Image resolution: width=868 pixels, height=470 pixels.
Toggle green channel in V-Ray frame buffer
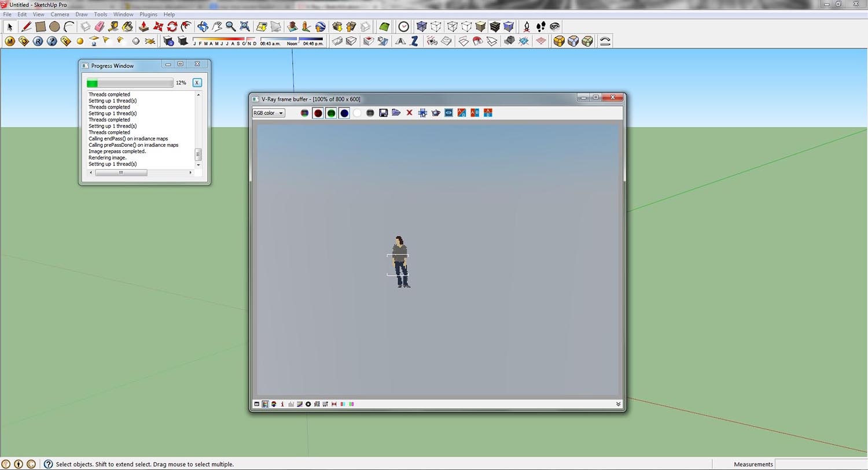[x=331, y=113]
